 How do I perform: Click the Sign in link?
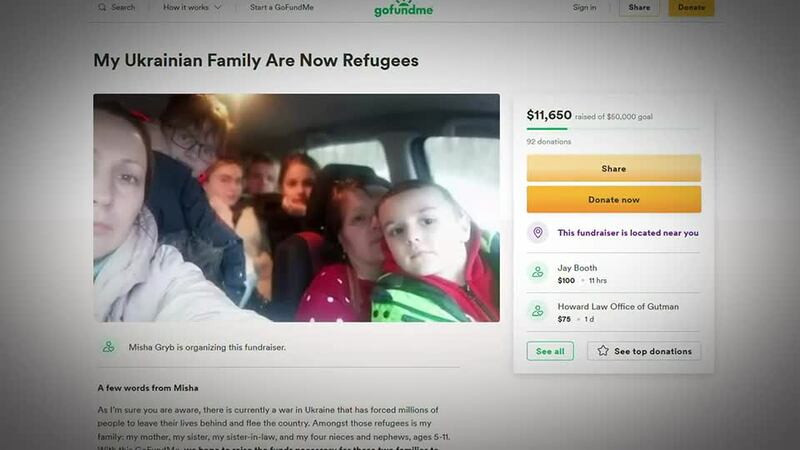[x=584, y=7]
